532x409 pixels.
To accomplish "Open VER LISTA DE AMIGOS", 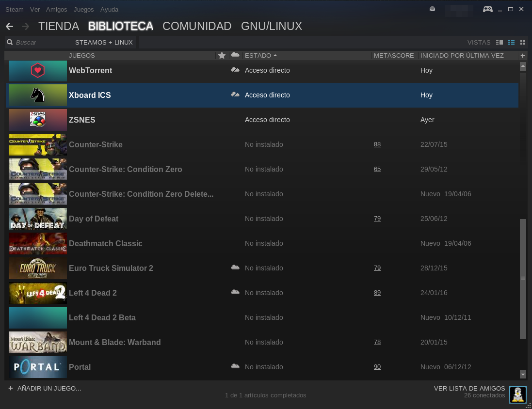I will 469,388.
